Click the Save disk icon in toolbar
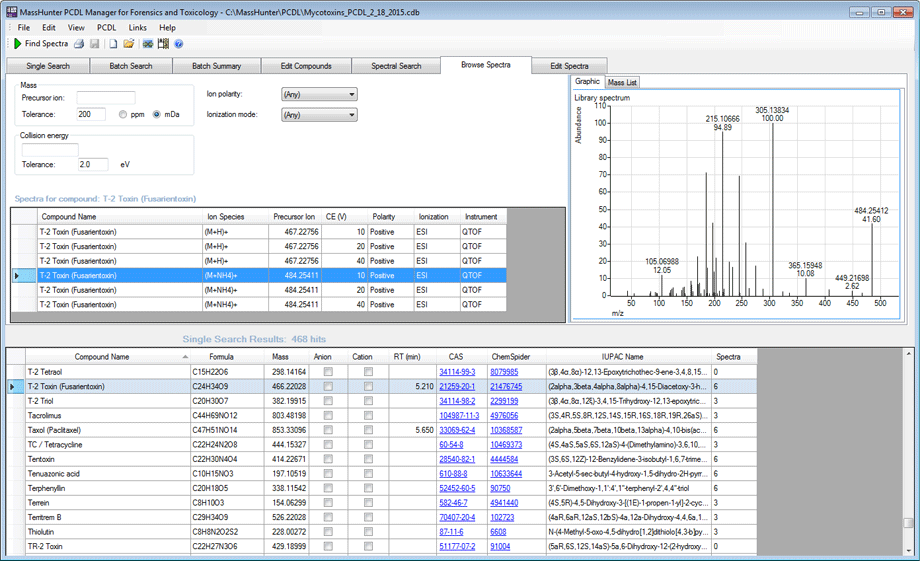This screenshot has width=920, height=561. click(94, 44)
